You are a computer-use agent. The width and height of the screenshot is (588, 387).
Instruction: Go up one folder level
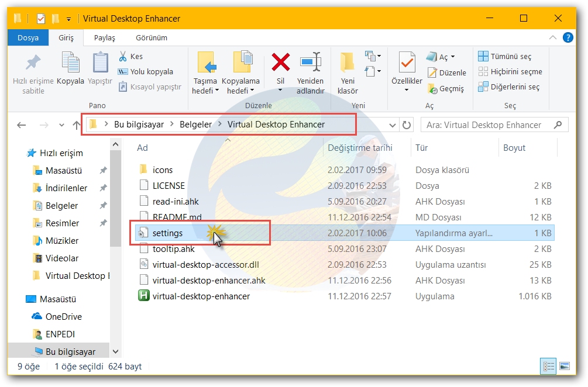pyautogui.click(x=77, y=125)
